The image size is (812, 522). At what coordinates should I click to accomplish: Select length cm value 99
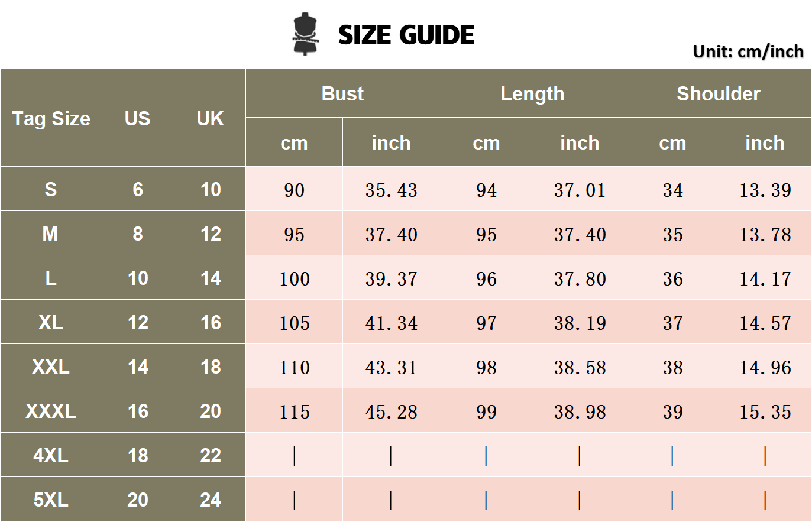[x=486, y=411]
